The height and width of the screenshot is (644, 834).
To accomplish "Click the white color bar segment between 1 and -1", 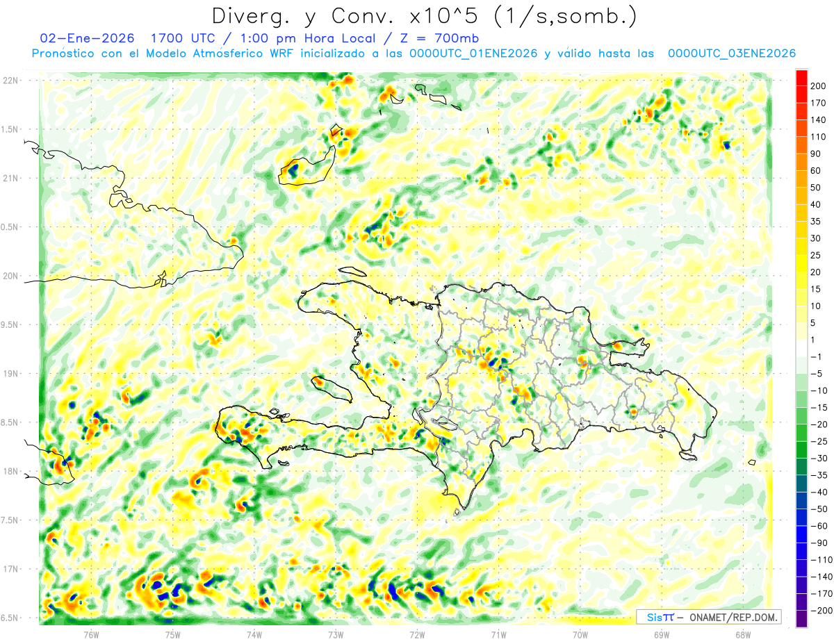I will pyautogui.click(x=801, y=347).
